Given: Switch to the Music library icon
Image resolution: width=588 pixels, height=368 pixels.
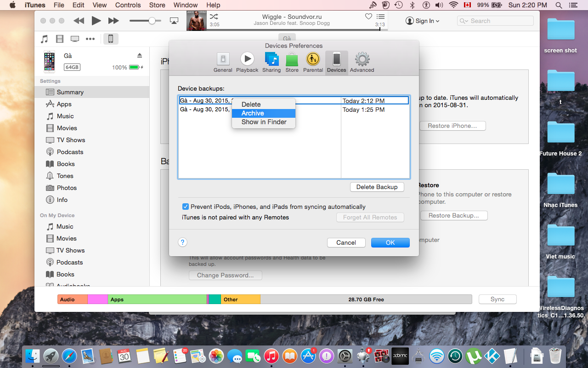Looking at the screenshot, I should click(45, 39).
